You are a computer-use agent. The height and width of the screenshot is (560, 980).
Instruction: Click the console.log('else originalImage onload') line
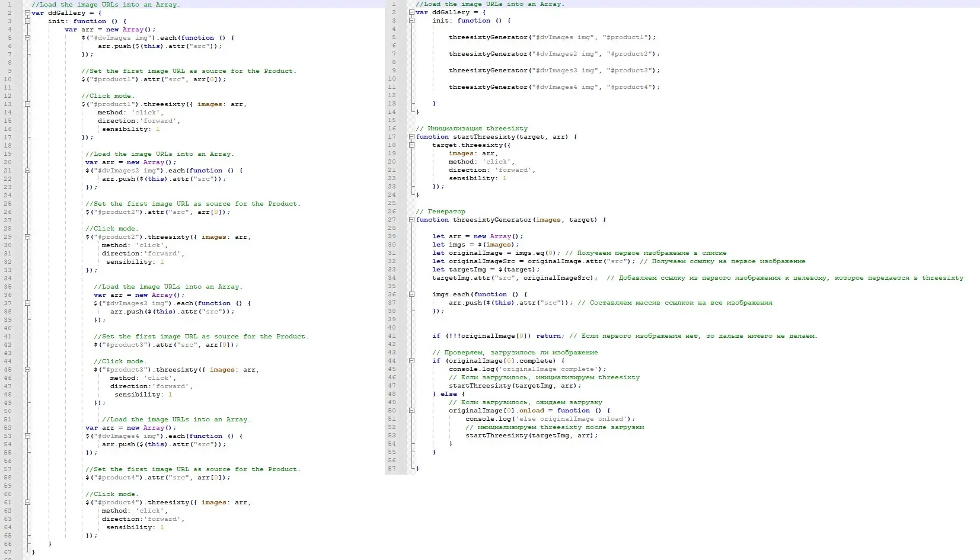click(x=550, y=419)
